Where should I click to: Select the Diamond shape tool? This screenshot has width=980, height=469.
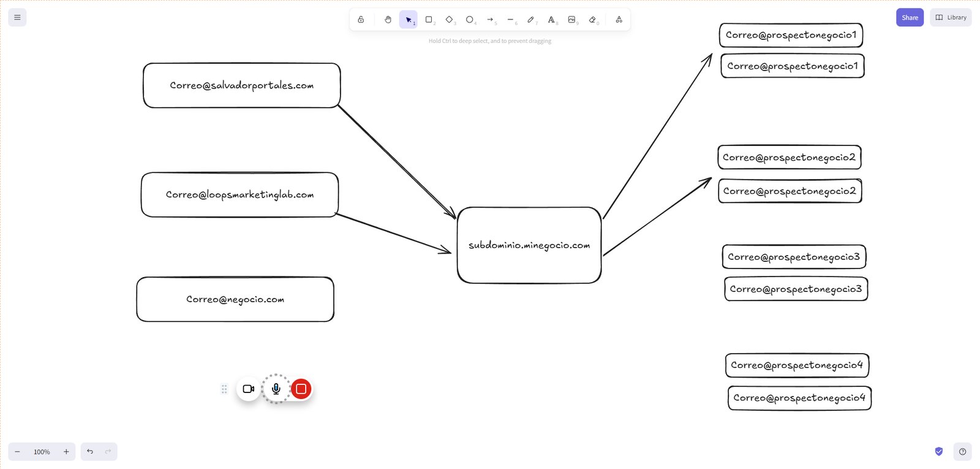pyautogui.click(x=449, y=20)
